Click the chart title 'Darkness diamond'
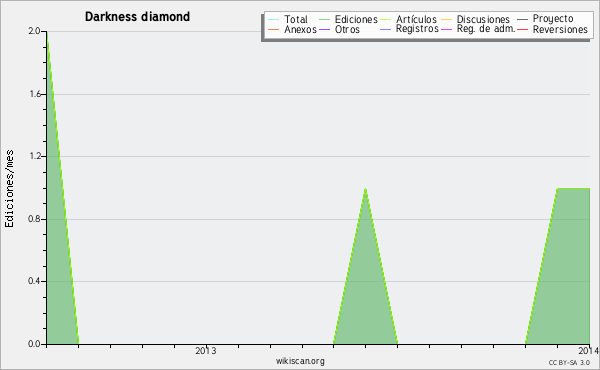The height and width of the screenshot is (370, 600). tap(137, 17)
